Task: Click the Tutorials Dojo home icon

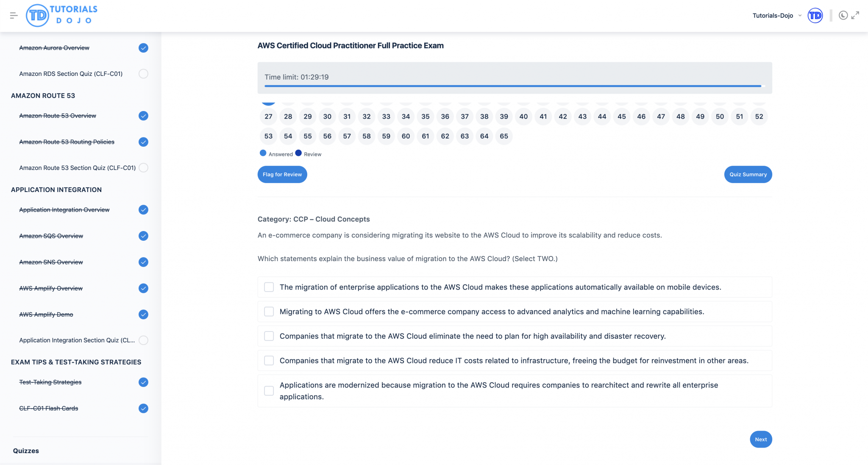Action: click(60, 16)
